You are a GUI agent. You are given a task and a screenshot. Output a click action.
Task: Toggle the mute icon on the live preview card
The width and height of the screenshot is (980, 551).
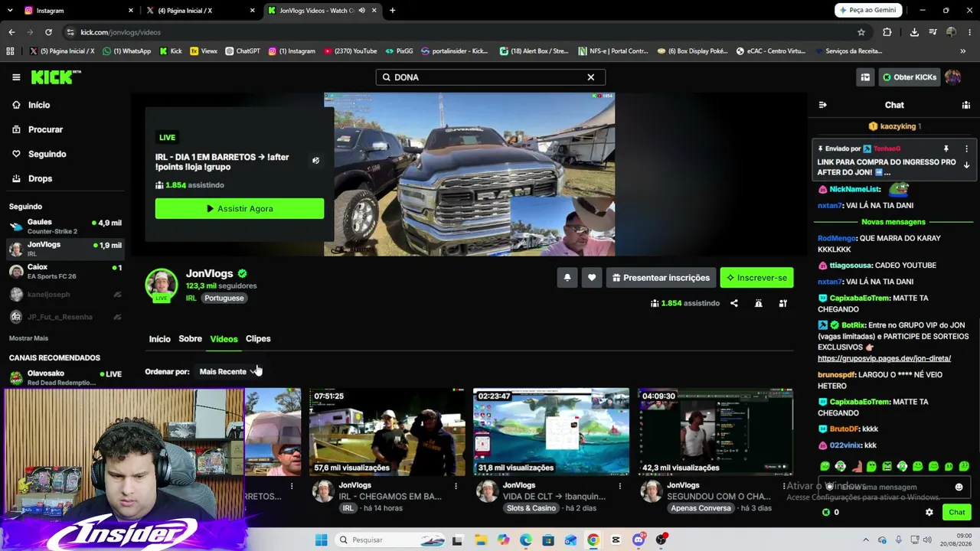point(315,161)
